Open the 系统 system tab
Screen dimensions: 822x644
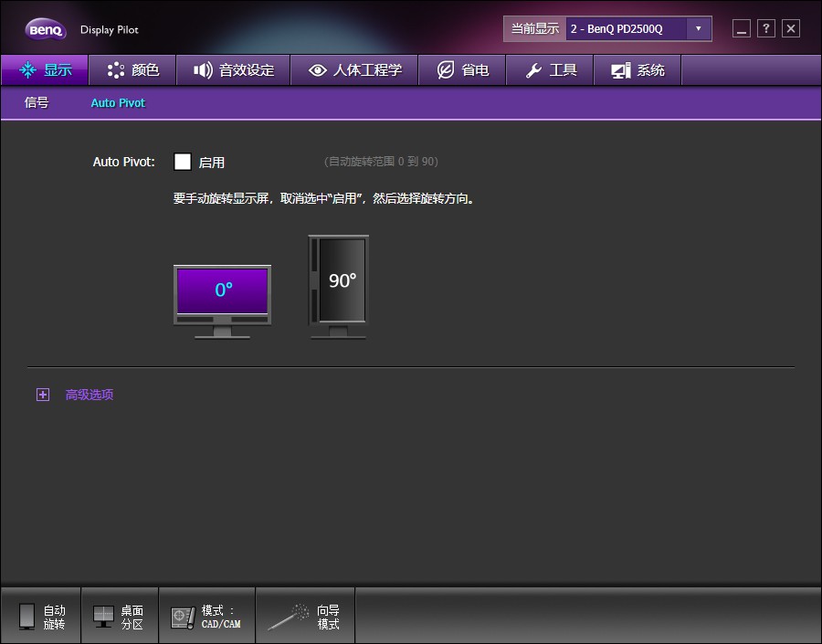coord(638,69)
